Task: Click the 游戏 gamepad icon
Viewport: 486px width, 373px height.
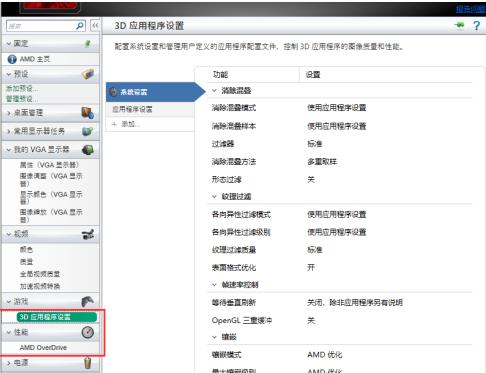Action: coord(88,301)
